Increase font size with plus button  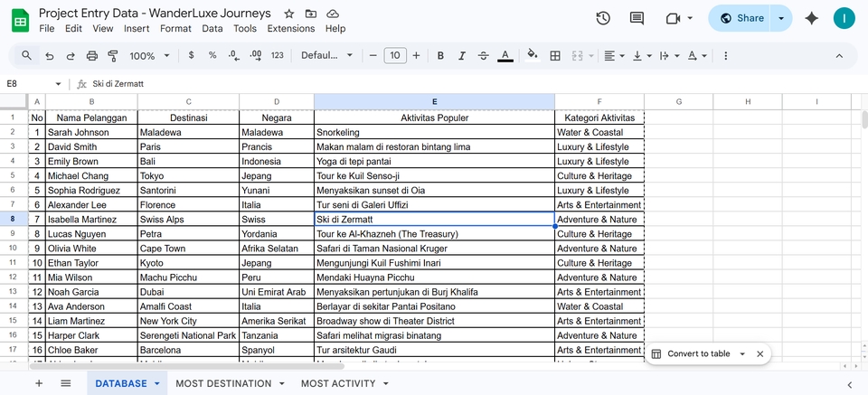[x=416, y=55]
